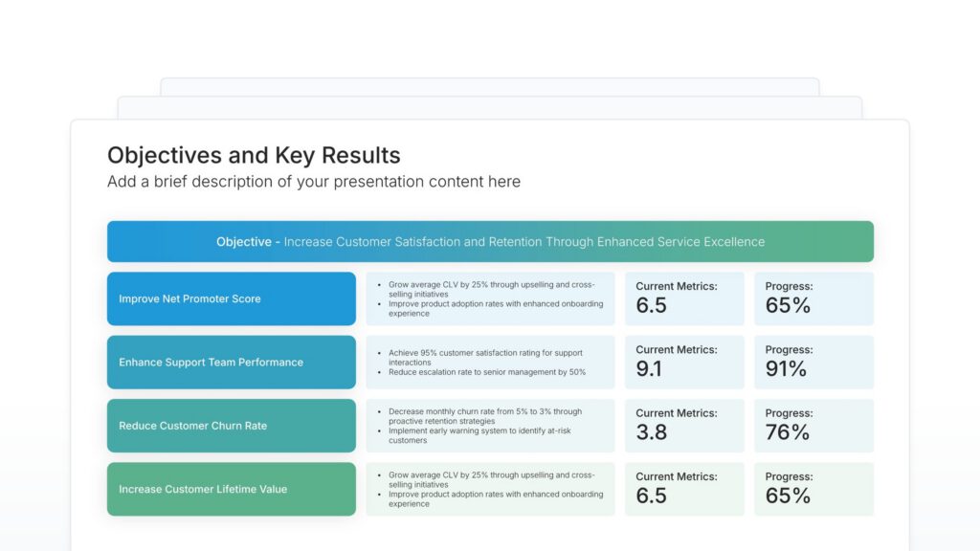Click the 'Reduce Customer Churn Rate' card

click(231, 426)
